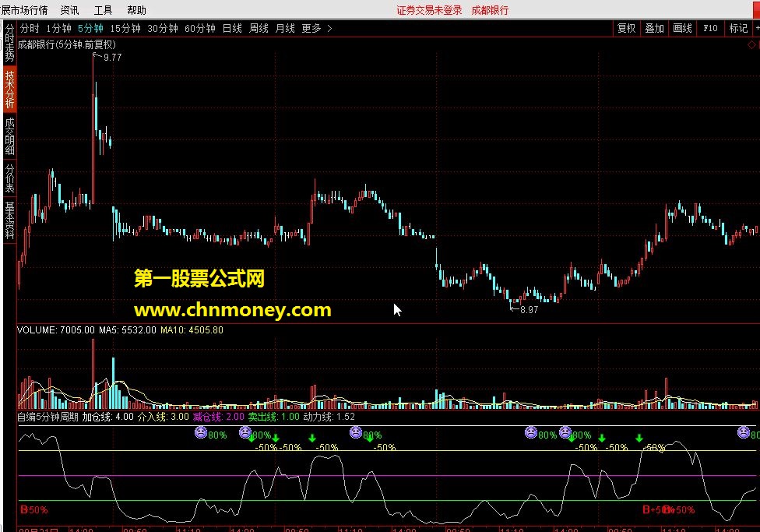Click the 复权 adjustment button

click(x=626, y=29)
